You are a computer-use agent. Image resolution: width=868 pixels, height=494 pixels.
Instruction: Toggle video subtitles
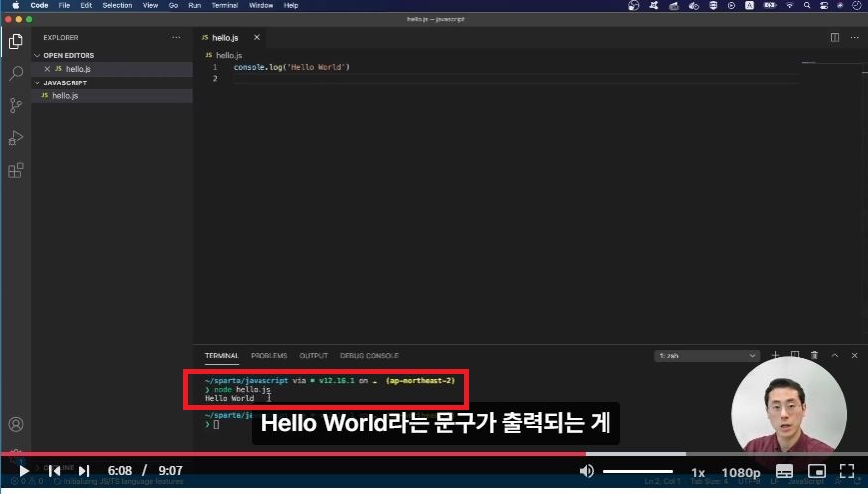[784, 471]
